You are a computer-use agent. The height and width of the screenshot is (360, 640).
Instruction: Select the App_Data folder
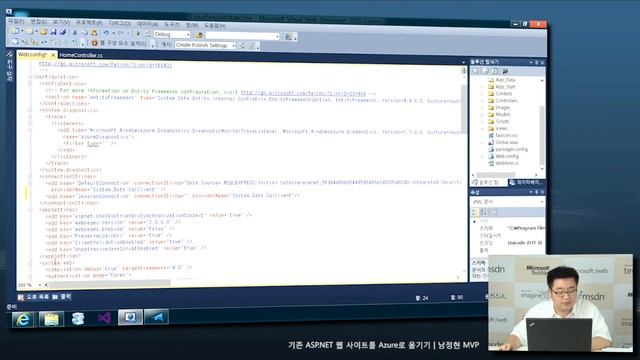coord(505,80)
